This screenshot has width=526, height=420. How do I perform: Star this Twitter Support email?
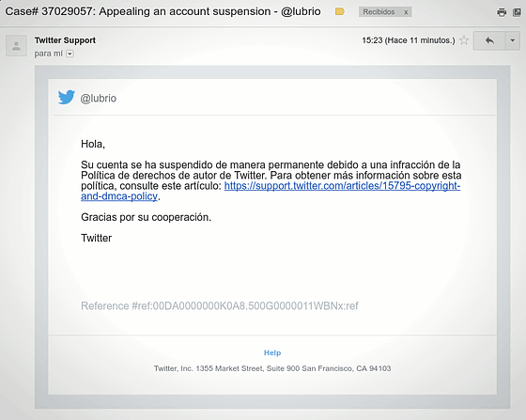[464, 40]
